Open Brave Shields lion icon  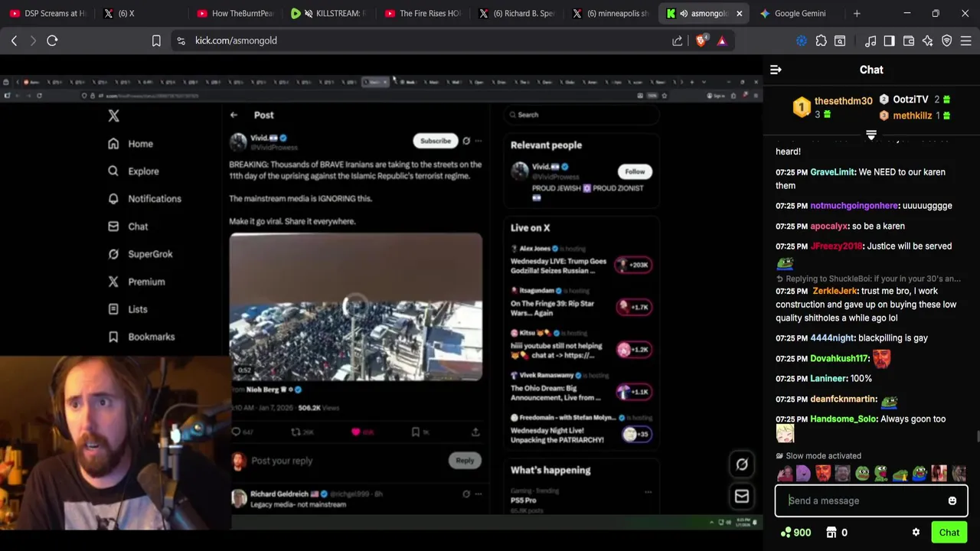click(701, 41)
